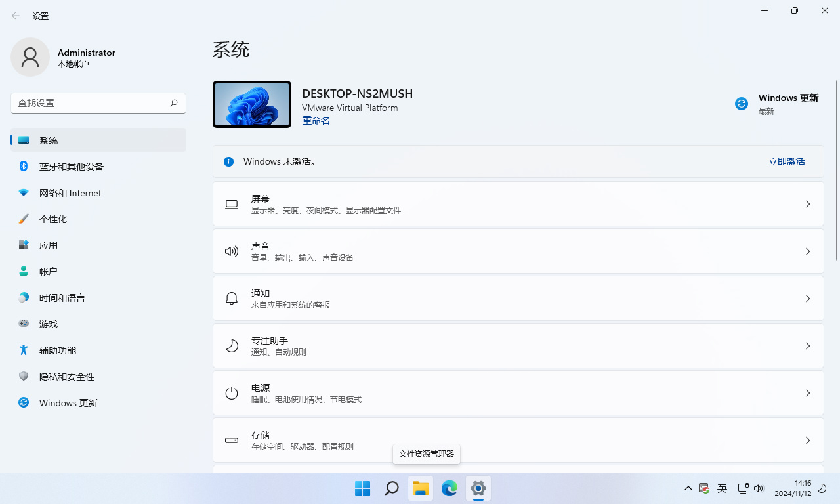Click the tray focus assist moon icon
Image resolution: width=840 pixels, height=504 pixels.
click(x=822, y=488)
